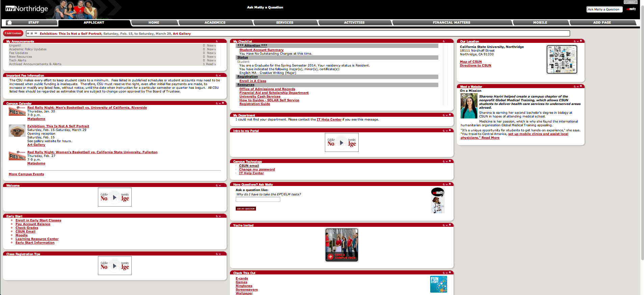Refresh the My Checklist portlet
Image resolution: width=644 pixels, height=295 pixels.
tap(444, 42)
